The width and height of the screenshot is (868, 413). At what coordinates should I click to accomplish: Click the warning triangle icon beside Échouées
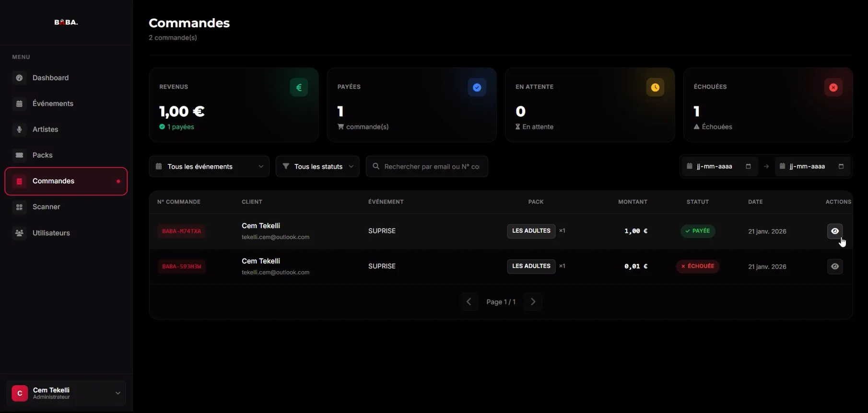696,126
